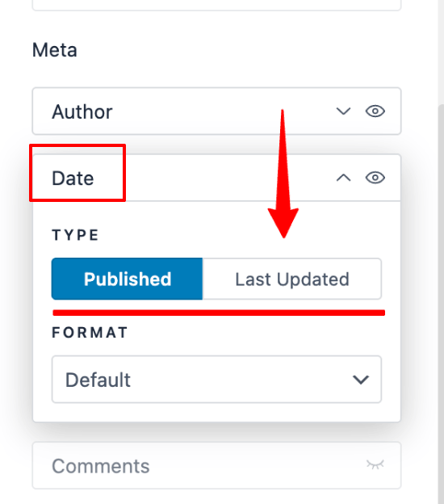The image size is (444, 504).
Task: Click the field above Meta heading
Action: click(216, 5)
